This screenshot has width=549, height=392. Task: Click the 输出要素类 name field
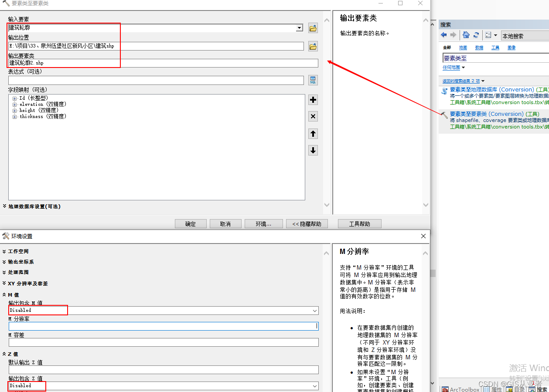pyautogui.click(x=163, y=63)
